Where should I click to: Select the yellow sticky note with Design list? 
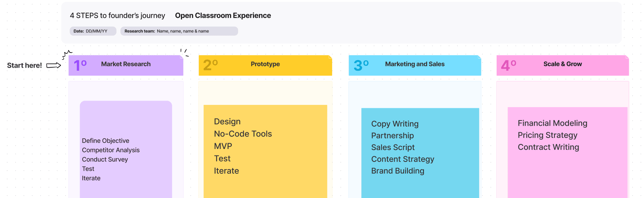click(265, 151)
